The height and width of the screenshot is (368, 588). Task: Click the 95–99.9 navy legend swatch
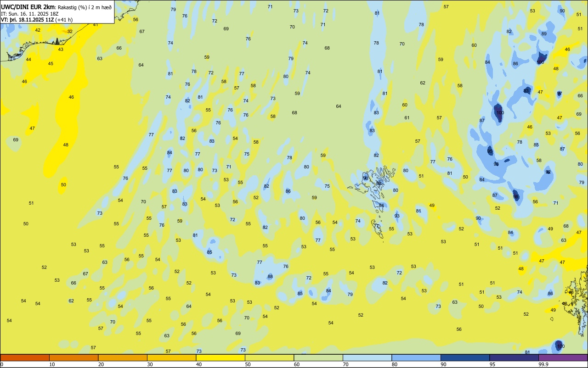[x=514, y=357]
